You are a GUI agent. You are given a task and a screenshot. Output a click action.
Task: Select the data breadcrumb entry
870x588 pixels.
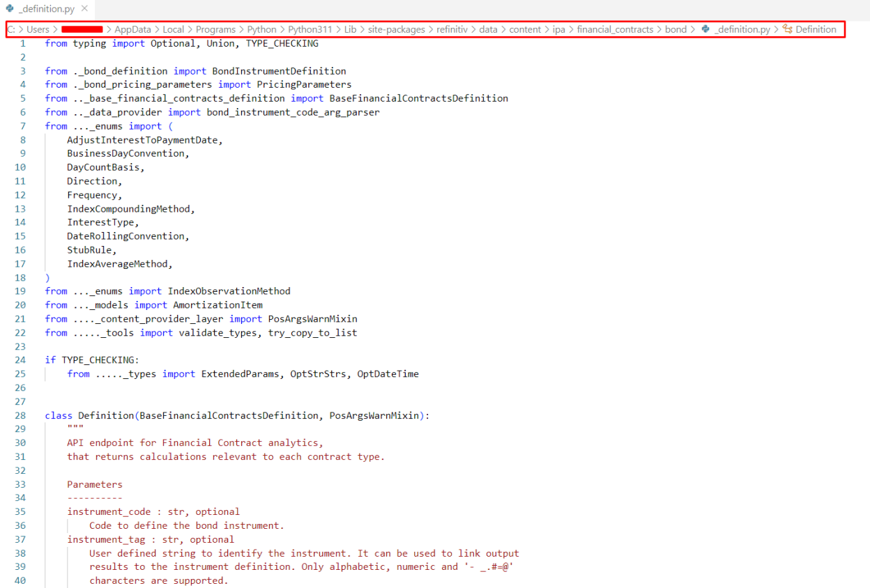pyautogui.click(x=489, y=29)
